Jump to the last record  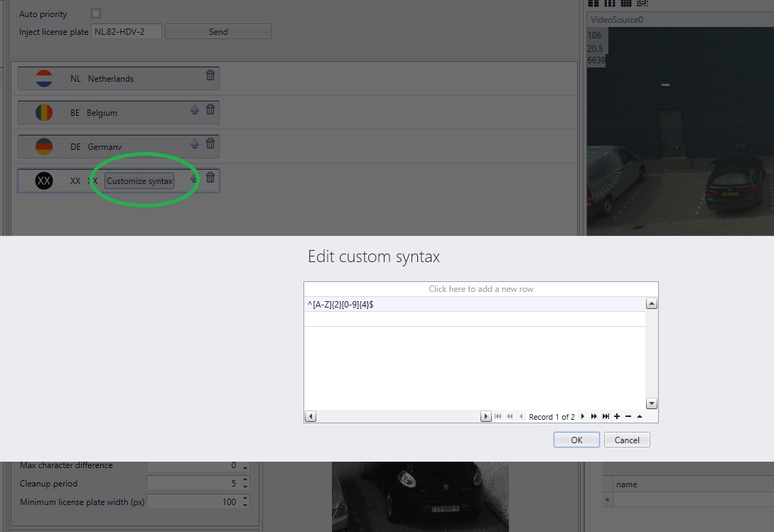[606, 416]
